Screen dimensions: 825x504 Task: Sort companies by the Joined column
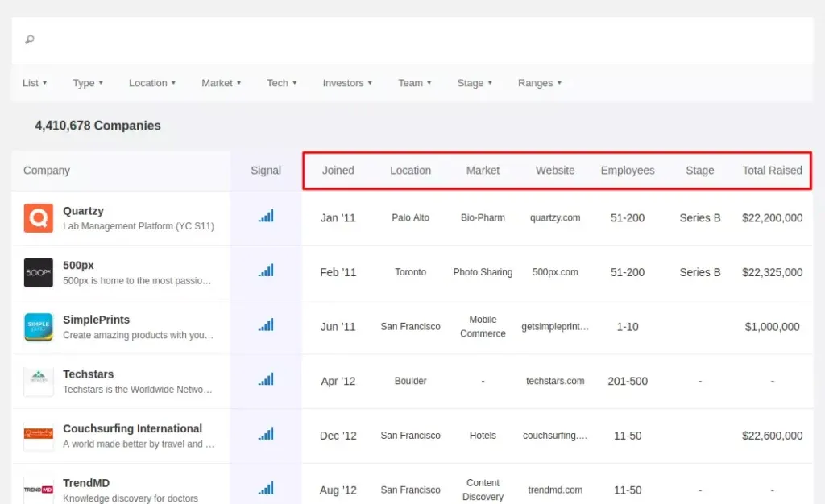(338, 170)
